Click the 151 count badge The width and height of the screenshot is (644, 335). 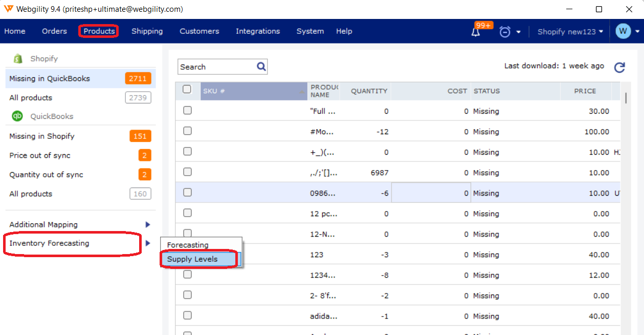(x=140, y=136)
